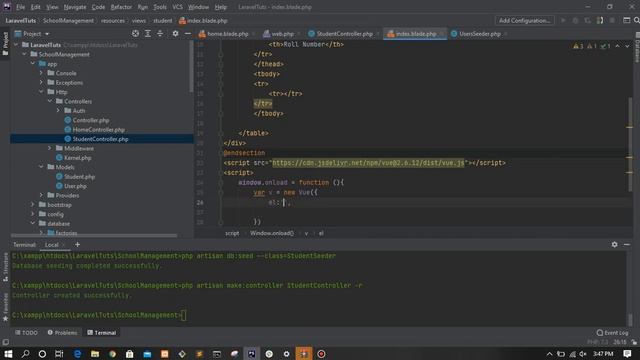Open the Code menu
Image resolution: width=640 pixels, height=360 pixels.
98,7
